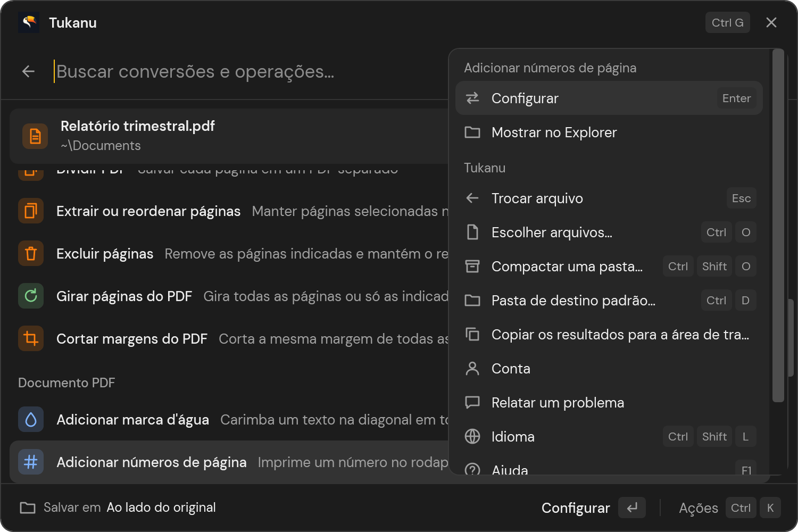The width and height of the screenshot is (798, 532).
Task: Select the Cortar margens do PDF operation
Action: pos(230,338)
